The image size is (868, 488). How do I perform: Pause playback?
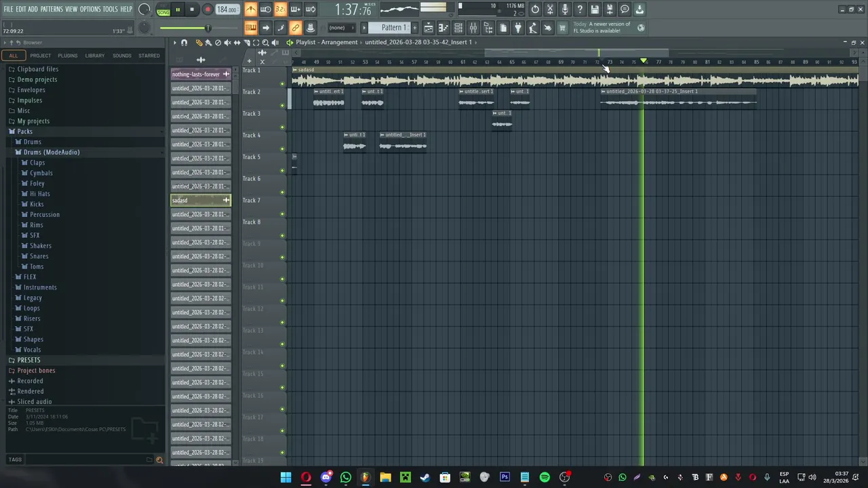coord(178,9)
